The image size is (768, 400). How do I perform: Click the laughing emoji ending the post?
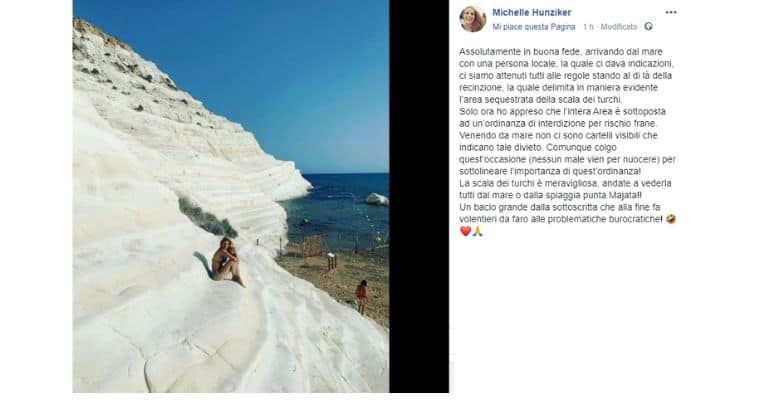tap(671, 219)
